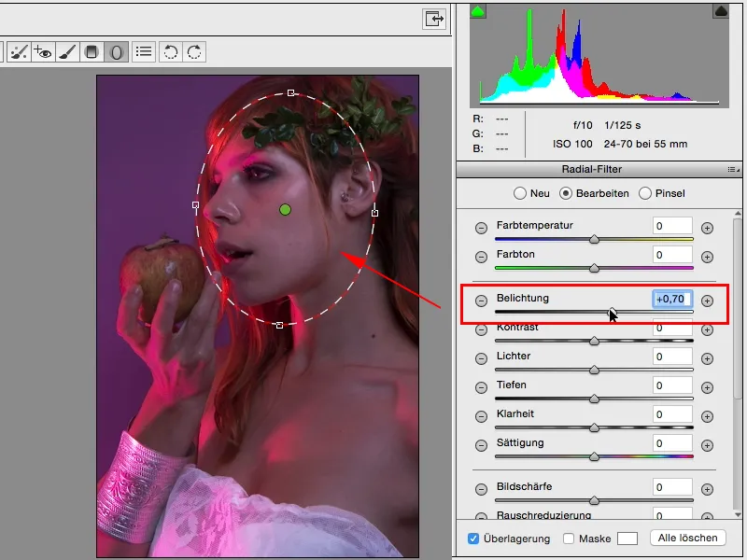
Task: Decrease Bildschärfe with minus button
Action: click(x=481, y=489)
